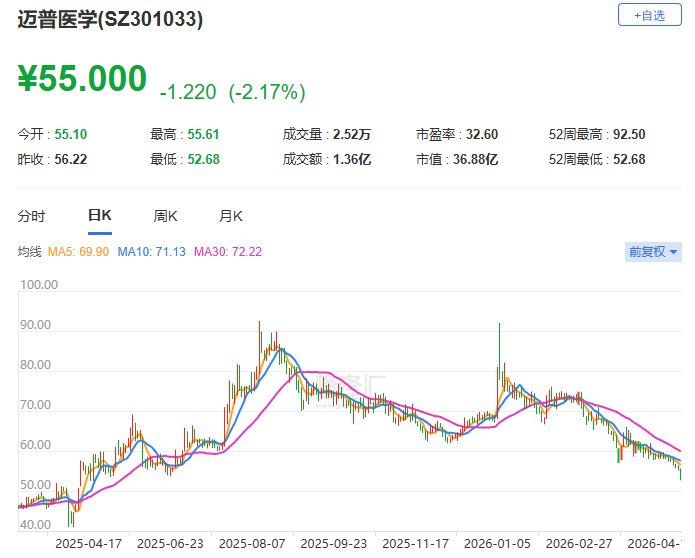
Task: Click the MA10: 71.13 legend label
Action: (151, 252)
